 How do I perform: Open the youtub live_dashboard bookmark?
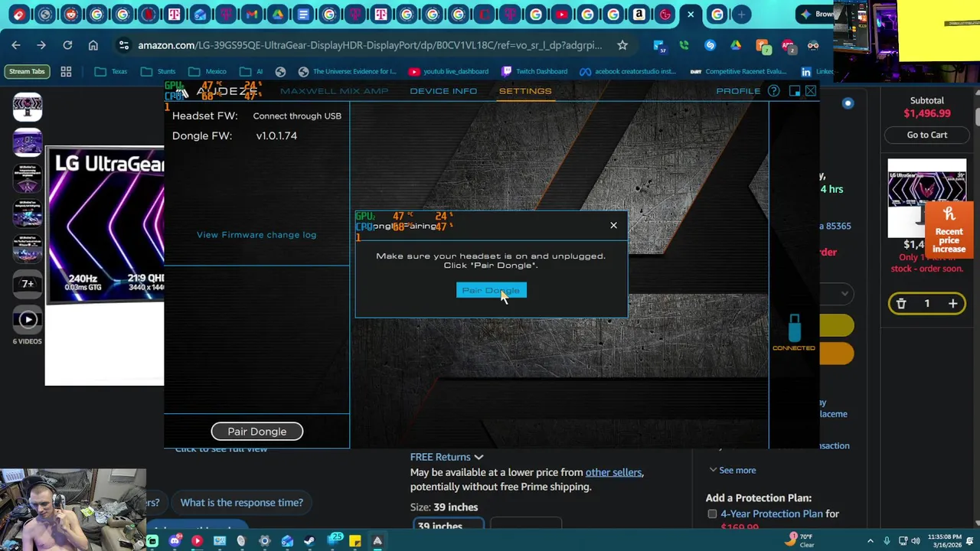point(449,71)
